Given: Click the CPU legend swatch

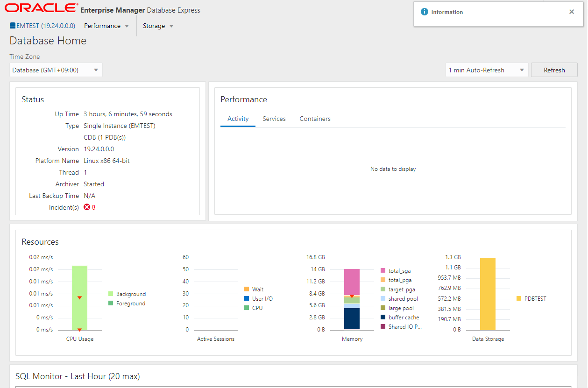Looking at the screenshot, I should click(x=247, y=308).
